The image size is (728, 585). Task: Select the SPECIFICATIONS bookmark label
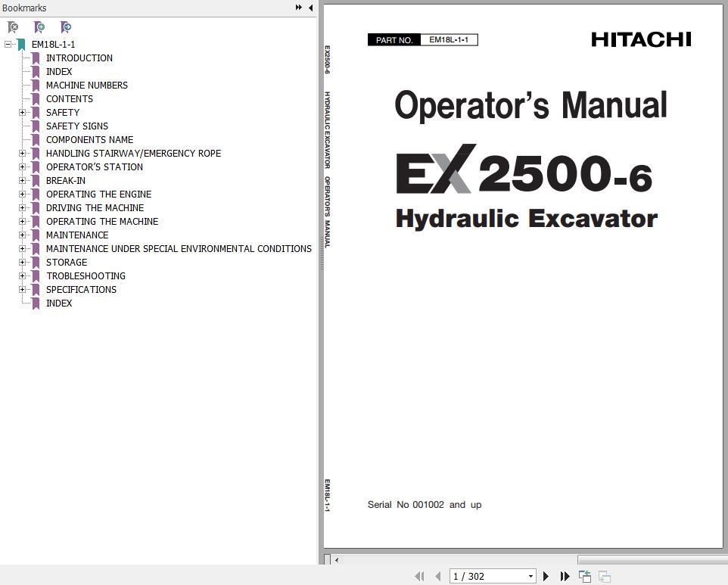81,289
